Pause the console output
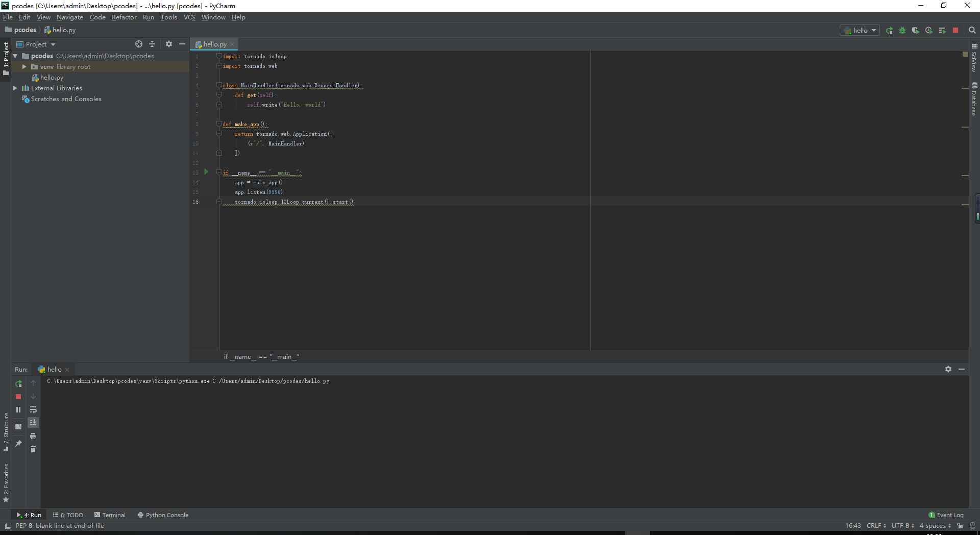 (18, 410)
